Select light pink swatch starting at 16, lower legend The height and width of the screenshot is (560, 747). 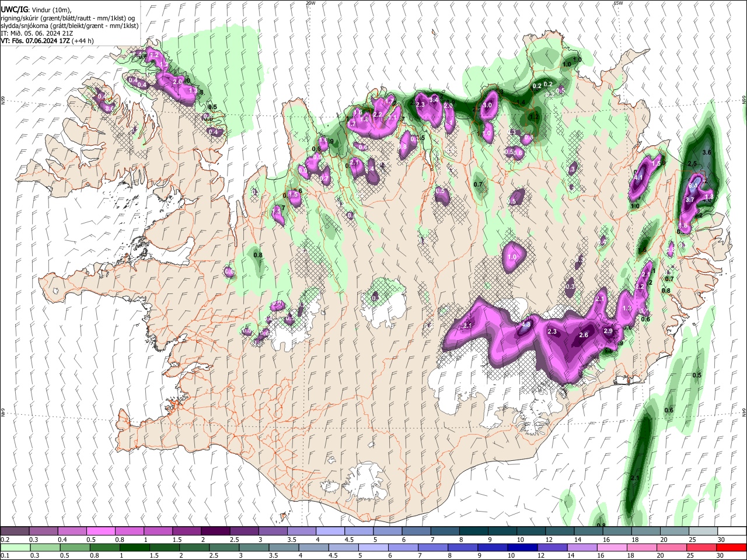612,547
